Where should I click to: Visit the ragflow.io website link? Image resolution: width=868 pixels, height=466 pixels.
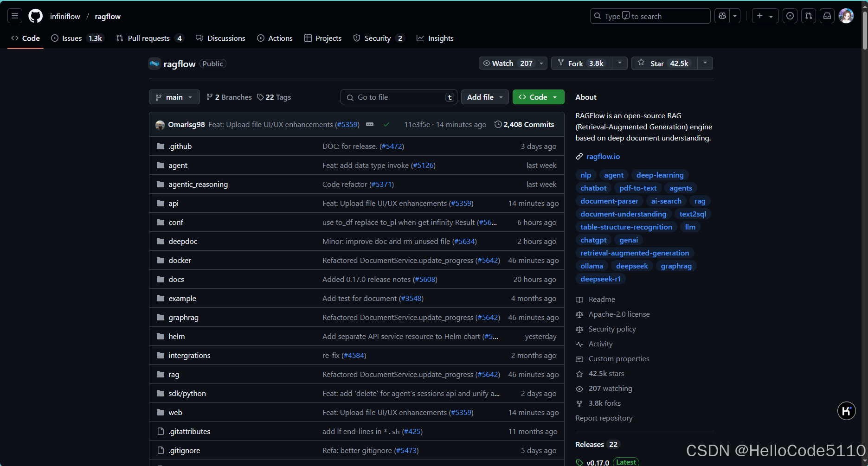(x=603, y=157)
